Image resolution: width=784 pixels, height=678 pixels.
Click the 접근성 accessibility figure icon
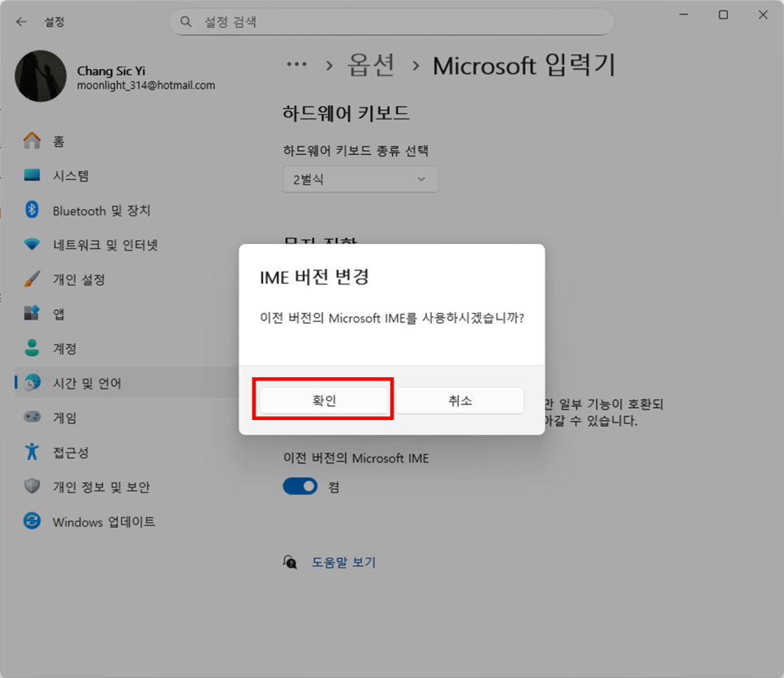tap(32, 451)
